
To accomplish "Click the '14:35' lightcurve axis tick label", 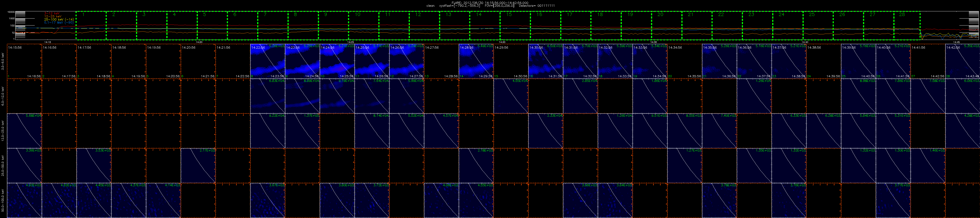I will click(654, 42).
